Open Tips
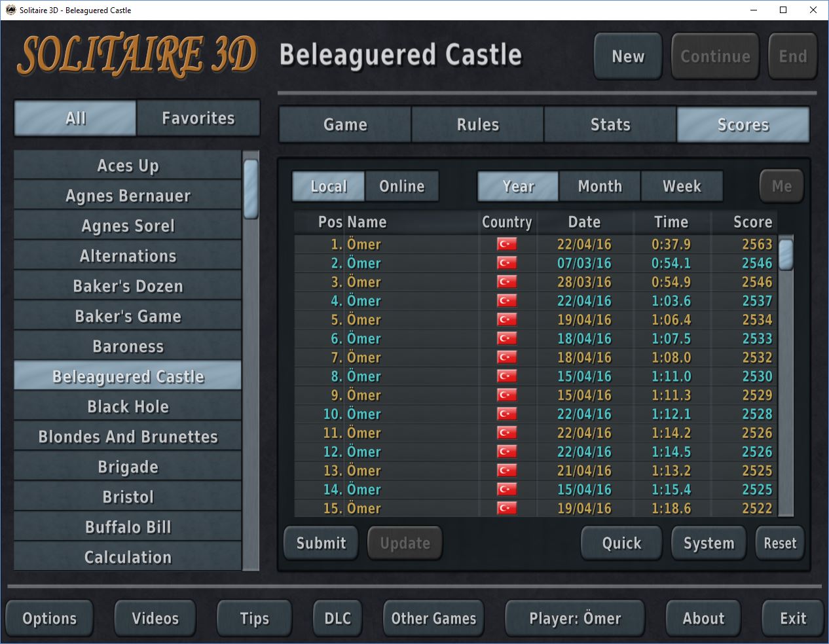 click(x=254, y=618)
